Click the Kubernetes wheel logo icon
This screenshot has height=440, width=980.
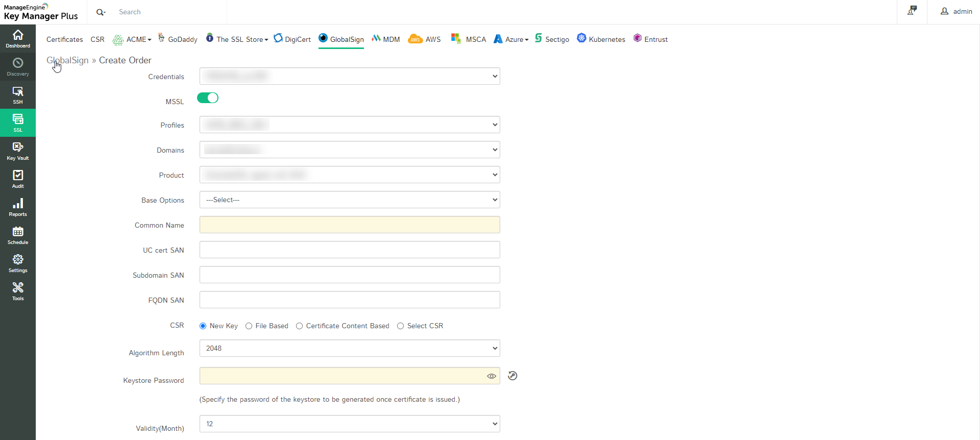(581, 38)
